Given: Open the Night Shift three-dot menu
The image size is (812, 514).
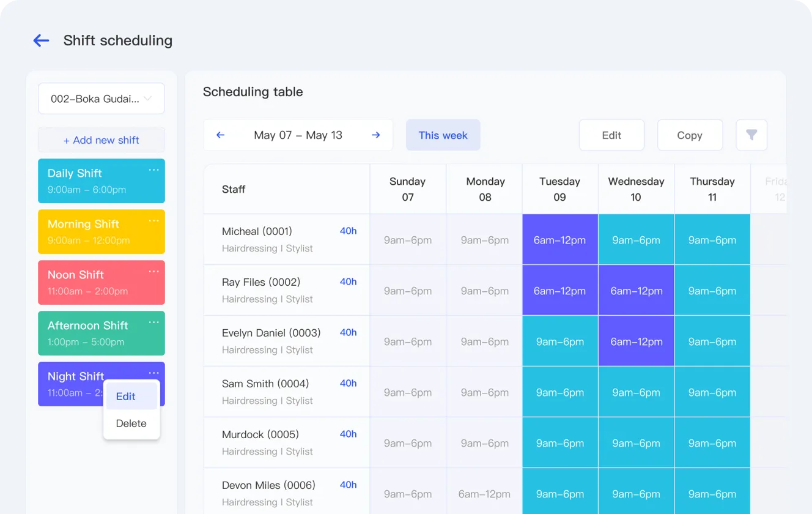Looking at the screenshot, I should point(153,373).
